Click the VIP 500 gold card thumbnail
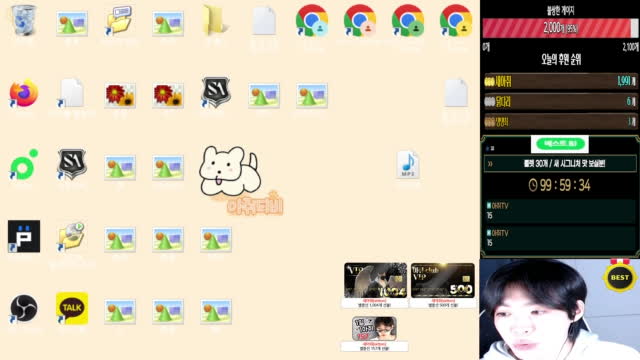The image size is (640, 360). point(442,280)
